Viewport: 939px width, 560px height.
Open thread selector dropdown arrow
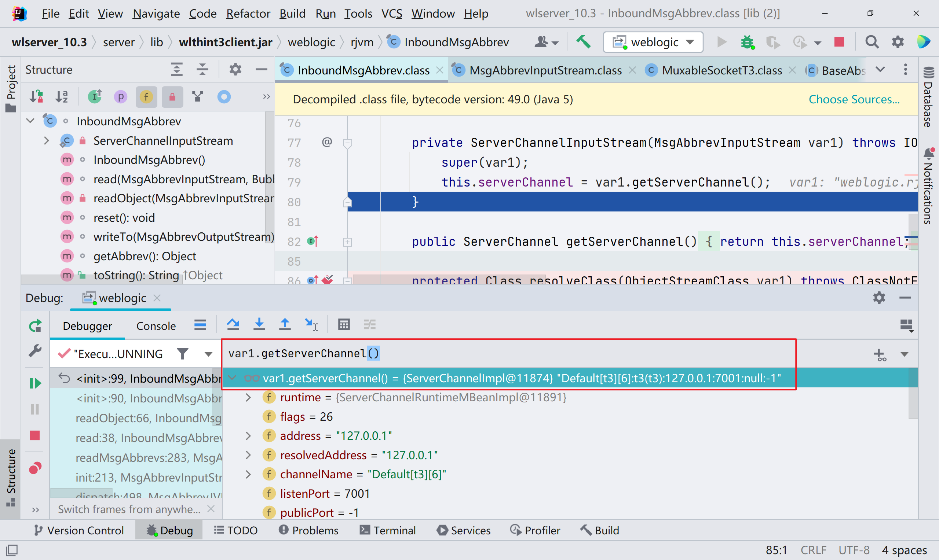pos(208,354)
